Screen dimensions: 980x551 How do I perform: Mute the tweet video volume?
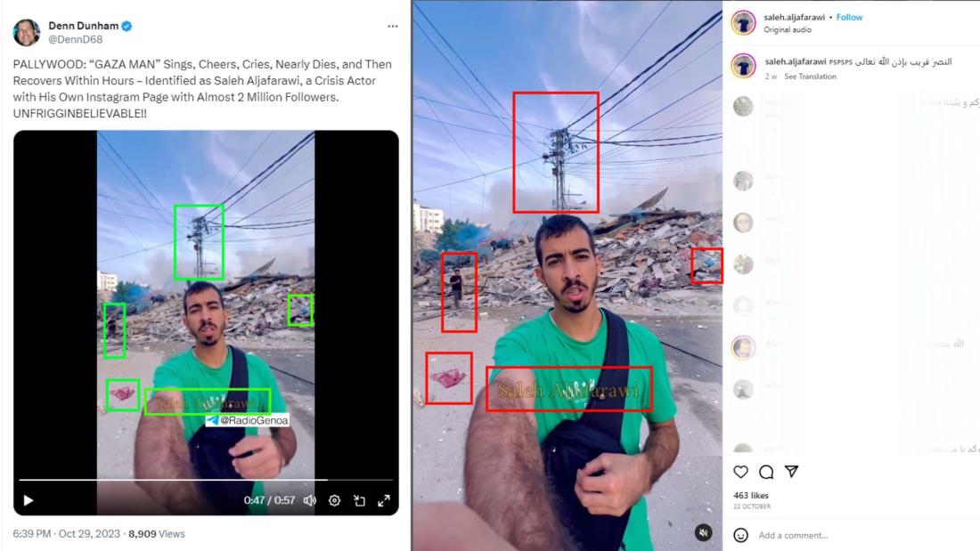tap(310, 500)
